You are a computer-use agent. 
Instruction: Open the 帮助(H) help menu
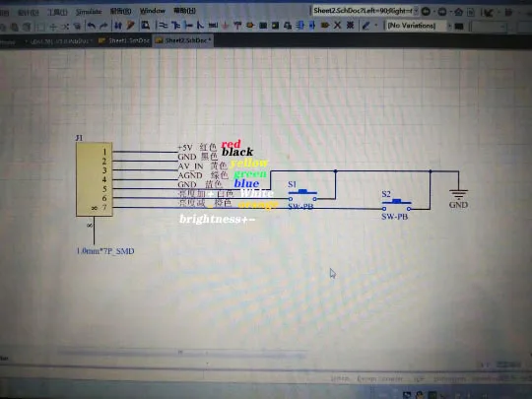[x=184, y=11]
